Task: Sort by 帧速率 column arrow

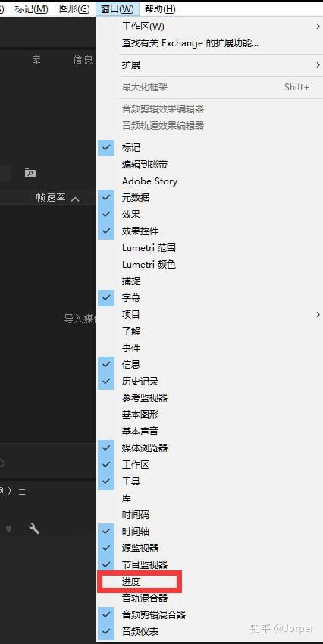Action: pyautogui.click(x=75, y=199)
